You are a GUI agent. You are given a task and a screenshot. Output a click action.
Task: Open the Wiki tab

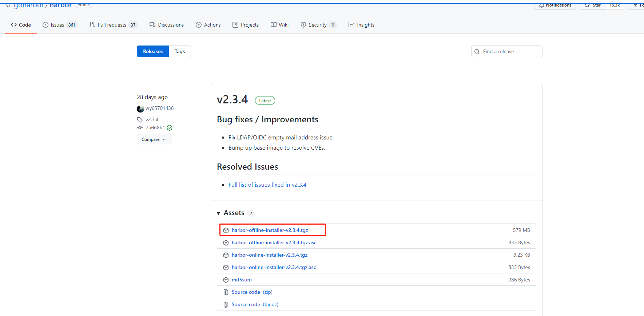280,25
